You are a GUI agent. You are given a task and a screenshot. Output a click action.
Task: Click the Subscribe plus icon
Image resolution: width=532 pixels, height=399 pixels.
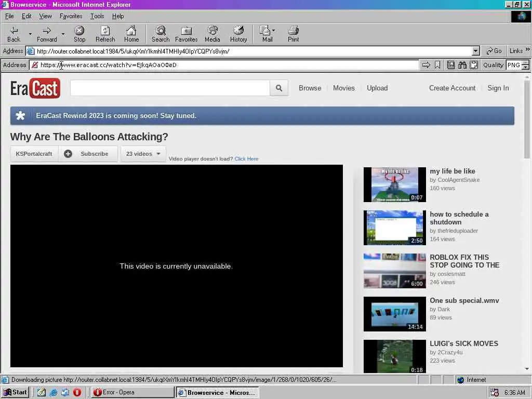click(68, 154)
